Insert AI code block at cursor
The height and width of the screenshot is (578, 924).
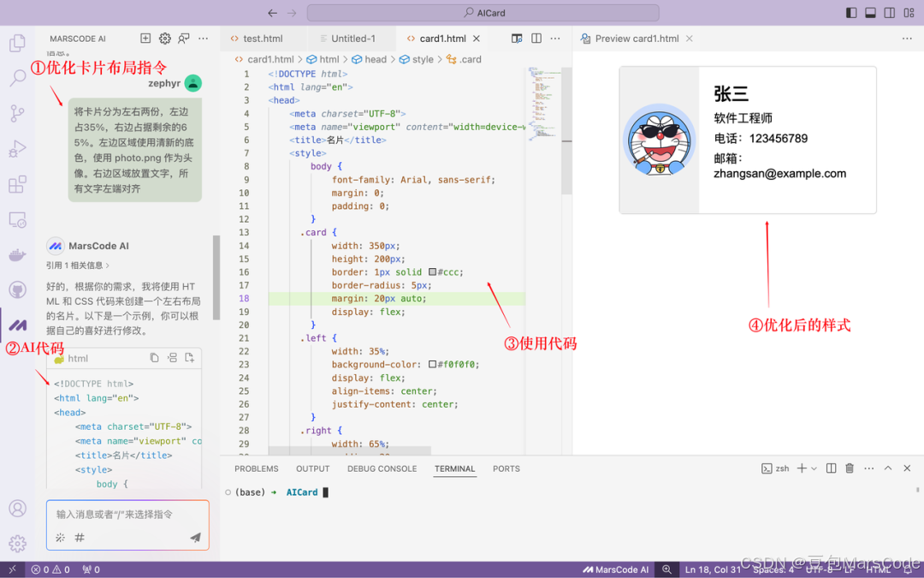point(172,358)
